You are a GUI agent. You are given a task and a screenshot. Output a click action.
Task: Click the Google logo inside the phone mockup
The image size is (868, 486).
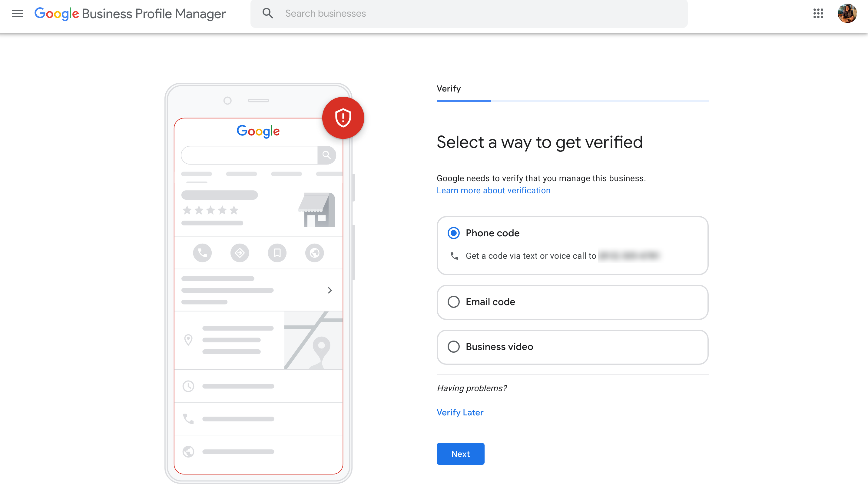pyautogui.click(x=258, y=131)
